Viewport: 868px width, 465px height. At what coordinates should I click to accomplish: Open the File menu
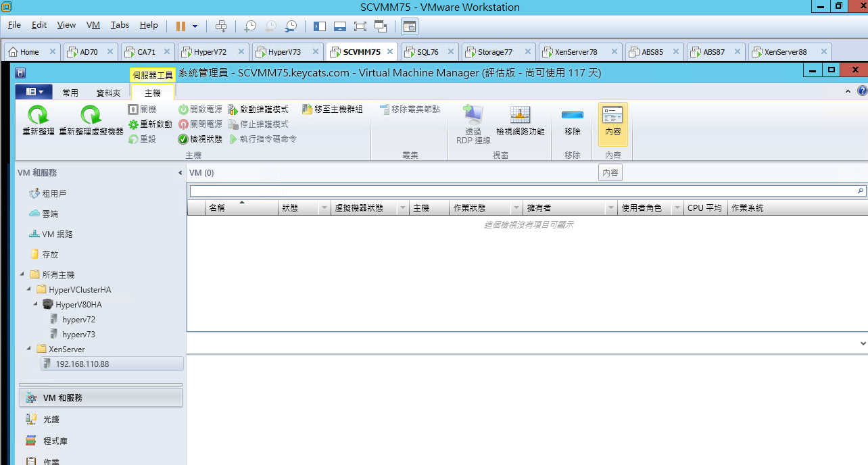[14, 25]
